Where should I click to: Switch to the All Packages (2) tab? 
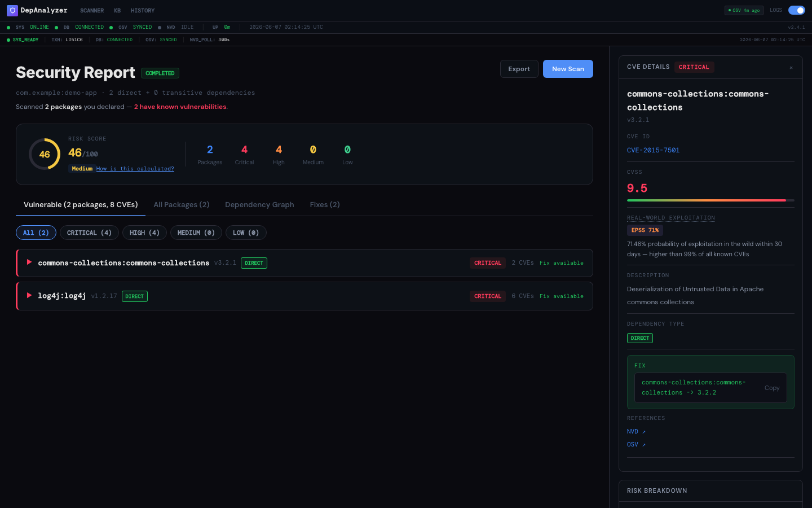click(x=182, y=205)
